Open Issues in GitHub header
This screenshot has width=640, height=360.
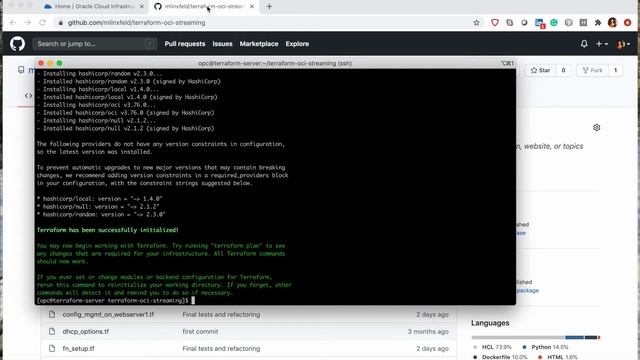pyautogui.click(x=222, y=44)
